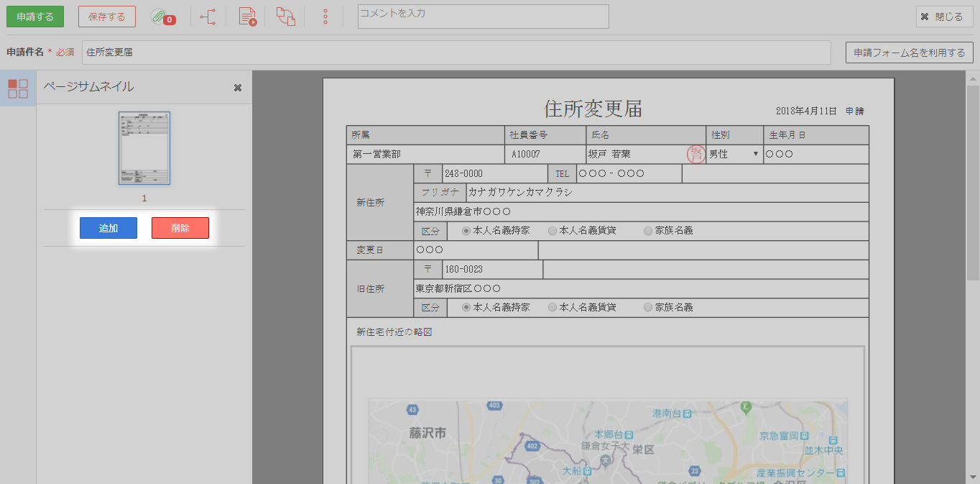980x484 pixels.
Task: Click the old address field 東京都新宿区
Action: pyautogui.click(x=642, y=288)
